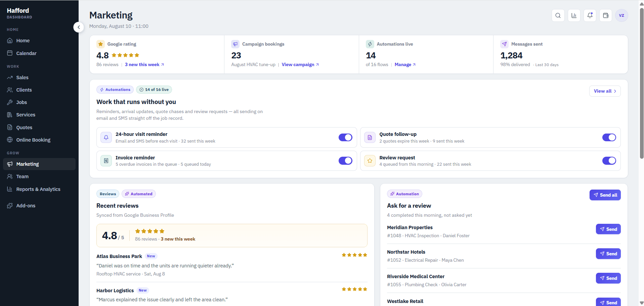Click View all automations button
The height and width of the screenshot is (306, 644).
605,91
